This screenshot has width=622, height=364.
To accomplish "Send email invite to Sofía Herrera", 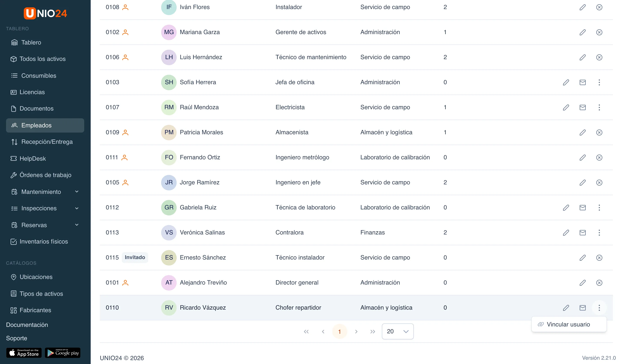I will (x=582, y=82).
